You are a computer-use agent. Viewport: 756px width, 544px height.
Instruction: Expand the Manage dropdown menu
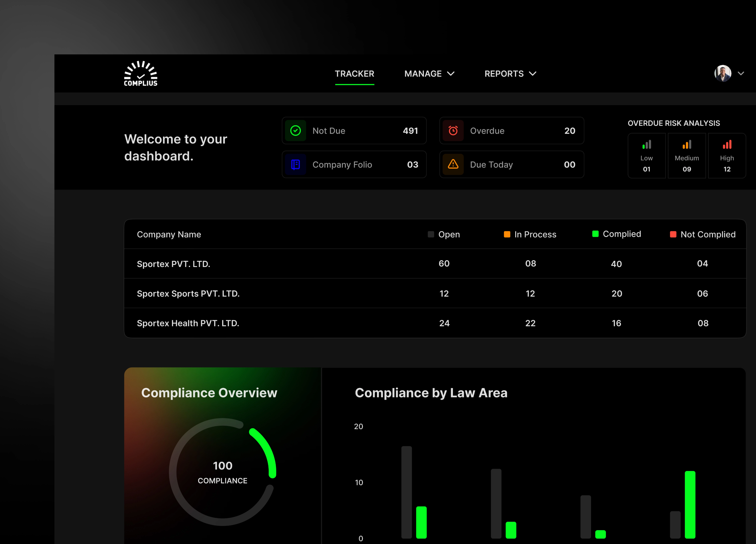429,74
